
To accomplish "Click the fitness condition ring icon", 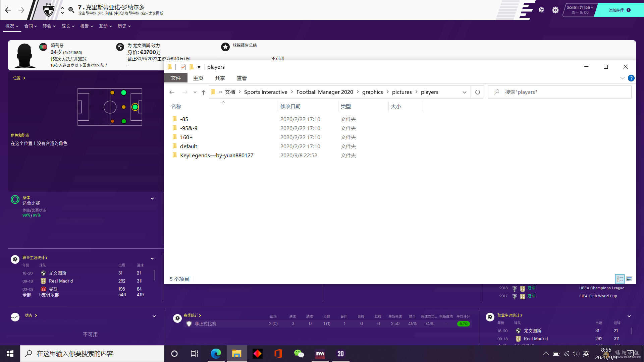I will click(x=15, y=199).
